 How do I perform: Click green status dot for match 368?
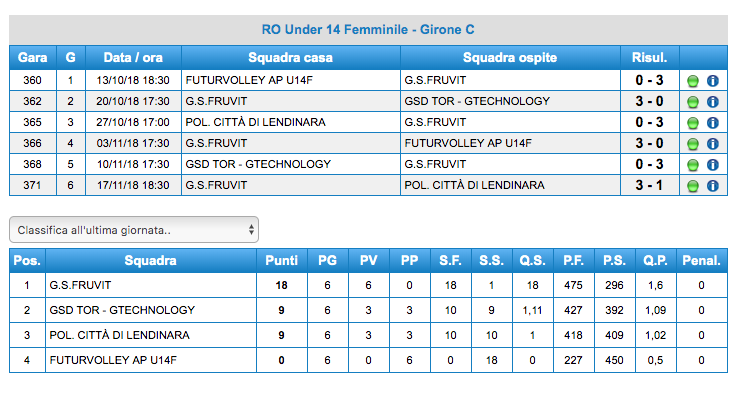point(693,165)
